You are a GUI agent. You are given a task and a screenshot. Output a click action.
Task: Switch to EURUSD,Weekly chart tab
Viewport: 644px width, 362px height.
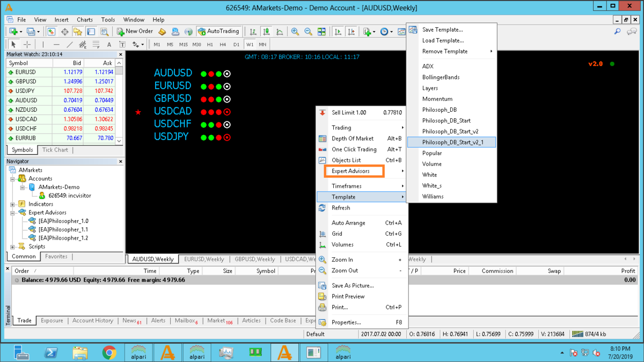click(x=204, y=259)
